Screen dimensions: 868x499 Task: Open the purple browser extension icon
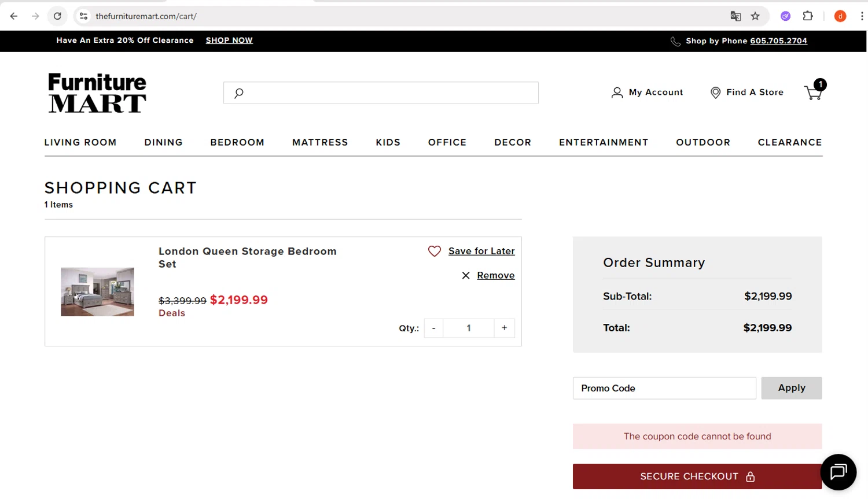point(785,16)
